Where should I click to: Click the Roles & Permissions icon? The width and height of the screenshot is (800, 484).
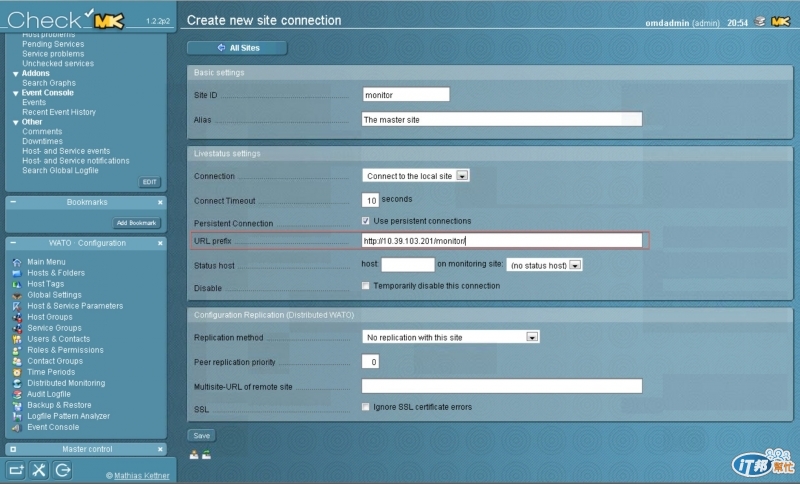point(17,350)
